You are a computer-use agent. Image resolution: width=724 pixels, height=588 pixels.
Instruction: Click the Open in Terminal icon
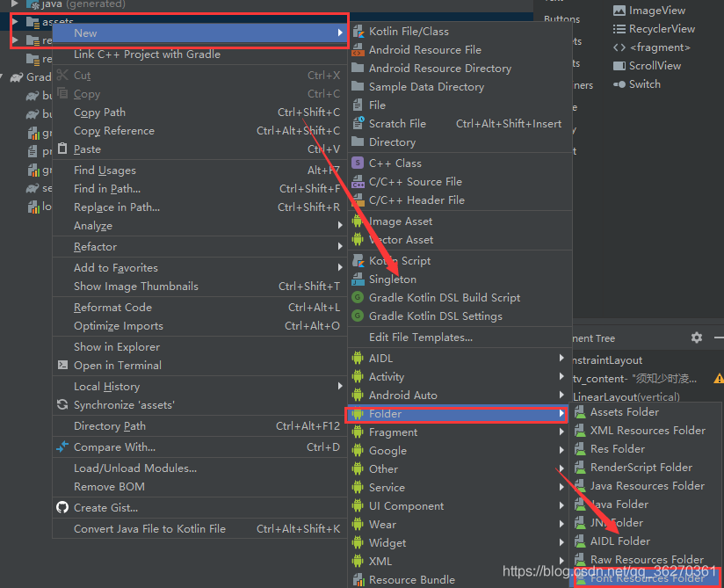pos(62,365)
